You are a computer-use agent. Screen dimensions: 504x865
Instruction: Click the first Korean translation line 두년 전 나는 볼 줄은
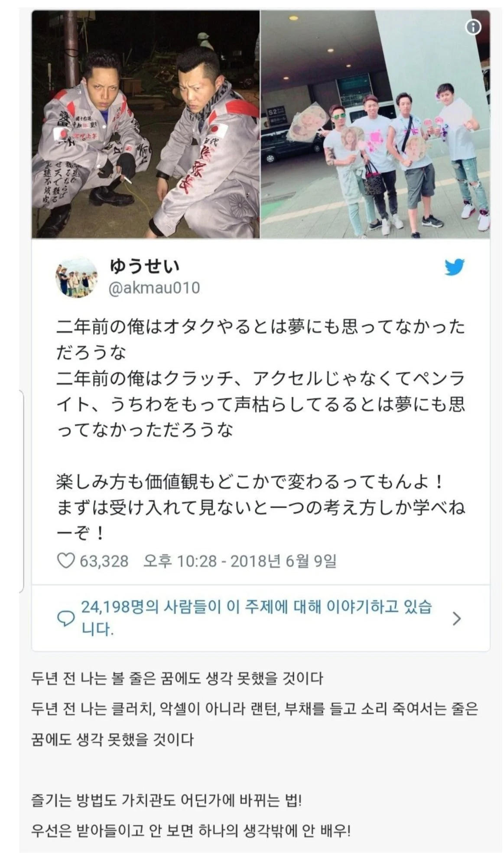[x=177, y=678]
